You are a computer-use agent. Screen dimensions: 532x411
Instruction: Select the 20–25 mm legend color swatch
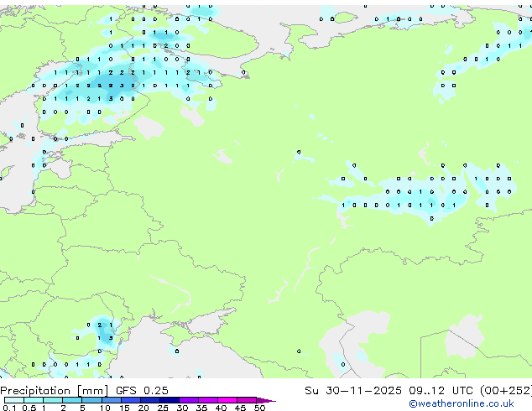149,400
